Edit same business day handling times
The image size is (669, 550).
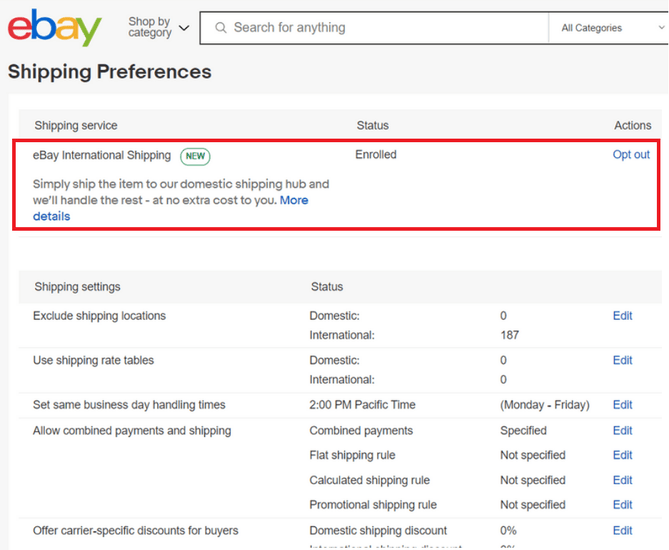[x=622, y=404]
